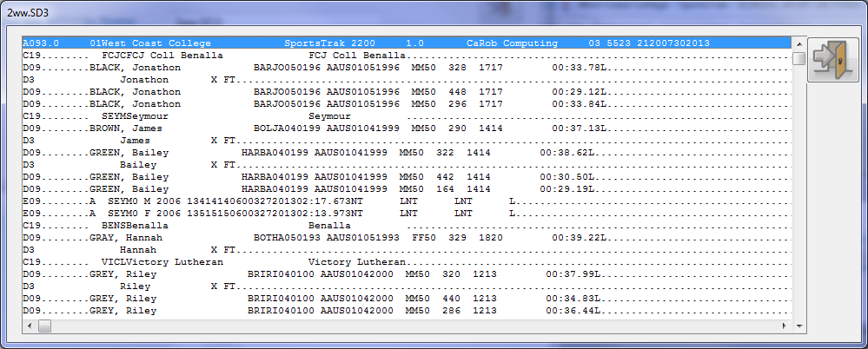
Task: Click the vertical scrollbar thumb
Action: [x=798, y=58]
